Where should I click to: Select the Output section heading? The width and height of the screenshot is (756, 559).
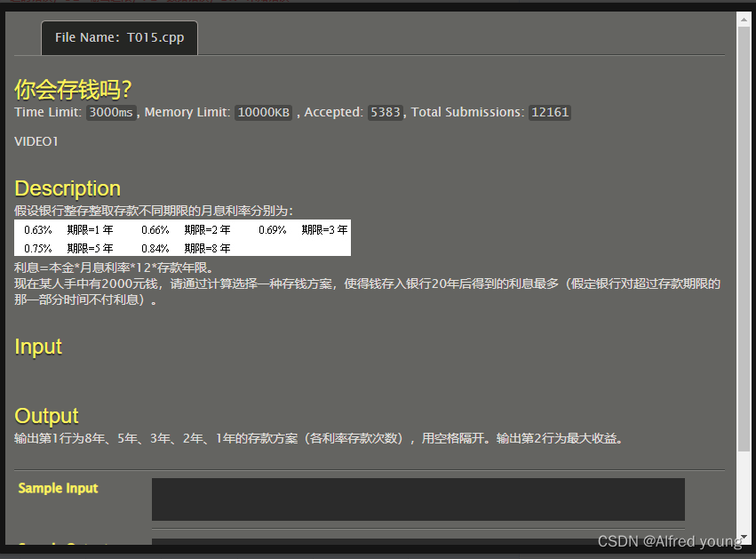pos(45,415)
